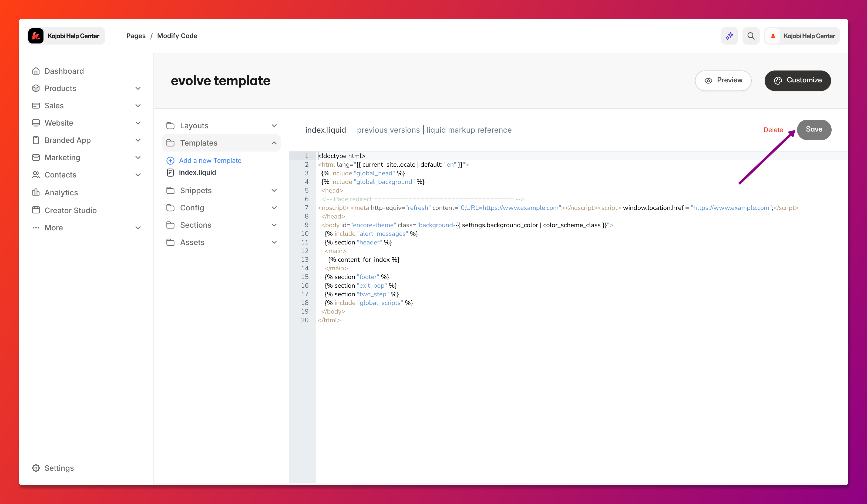Screen dimensions: 867x504
Task: Click the Kajabi Help Center account name
Action: tap(809, 36)
